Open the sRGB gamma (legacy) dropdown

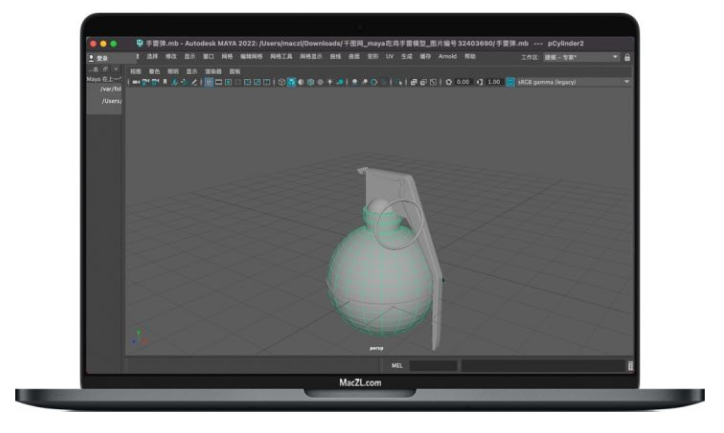(573, 82)
